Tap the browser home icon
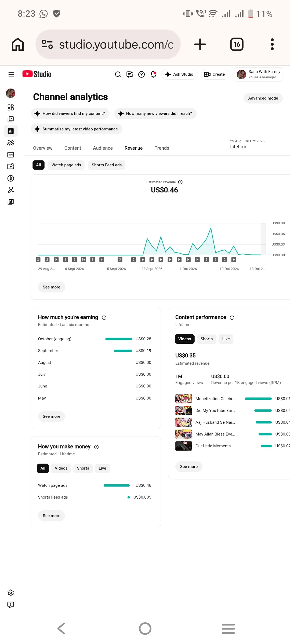The height and width of the screenshot is (644, 290). 18,44
